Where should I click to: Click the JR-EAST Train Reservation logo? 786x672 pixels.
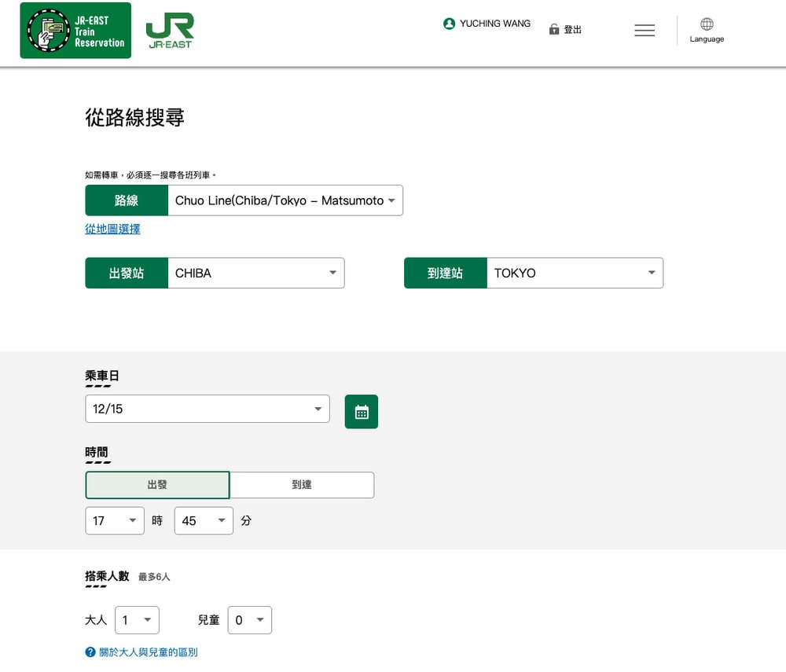75,31
